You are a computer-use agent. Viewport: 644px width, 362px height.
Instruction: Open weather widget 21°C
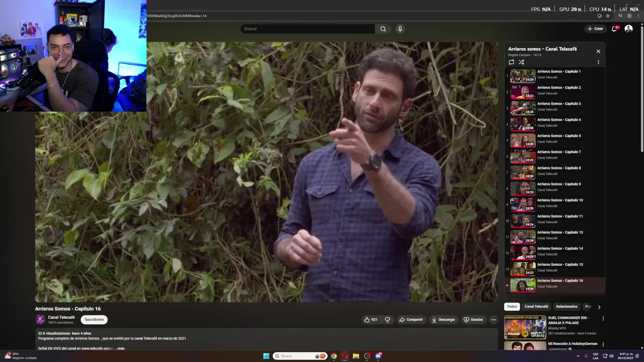pos(20,356)
